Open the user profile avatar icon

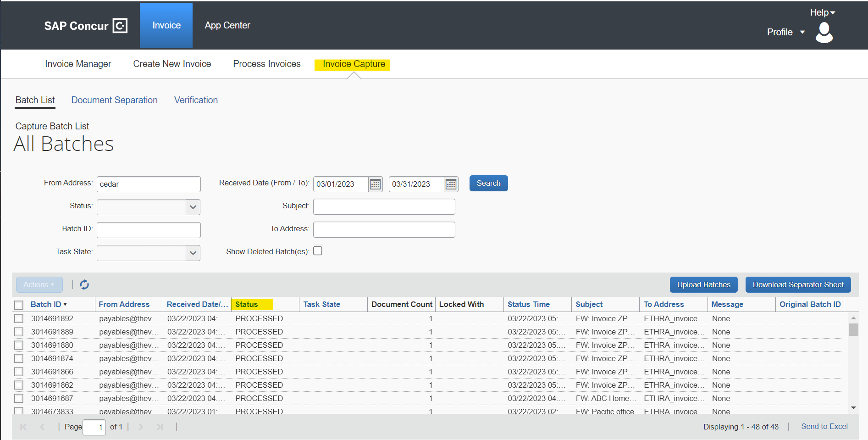tap(824, 33)
